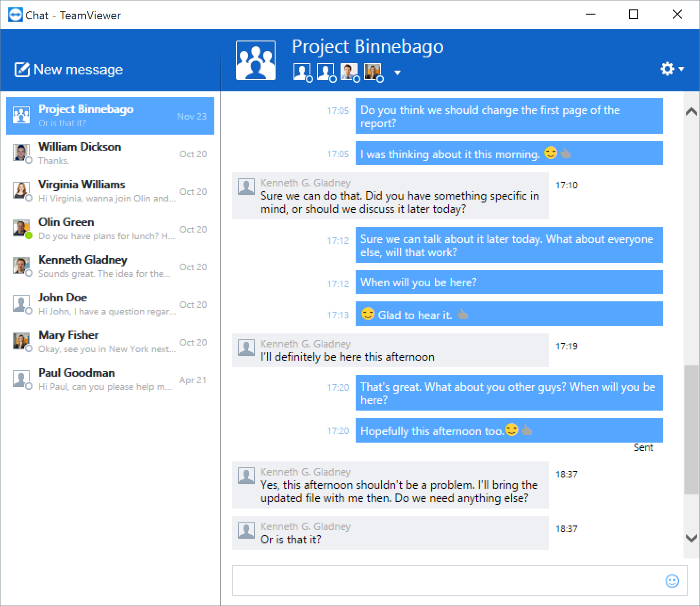Click the Project Binnebago group avatar in the header

pyautogui.click(x=256, y=60)
